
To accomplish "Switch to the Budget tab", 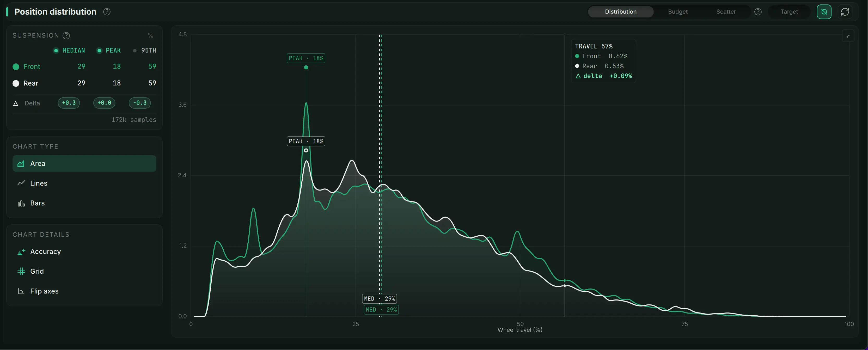I will (x=678, y=12).
